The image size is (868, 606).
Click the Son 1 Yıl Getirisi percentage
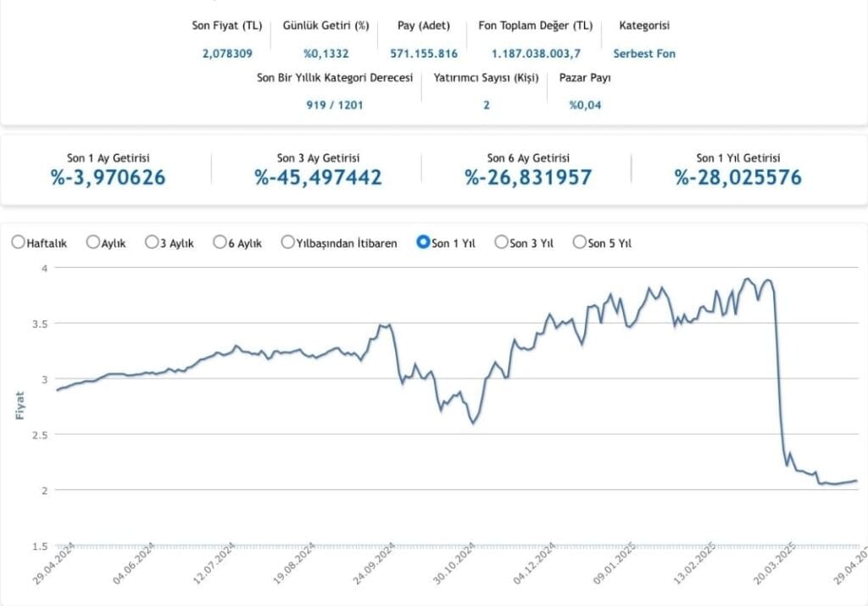(737, 176)
